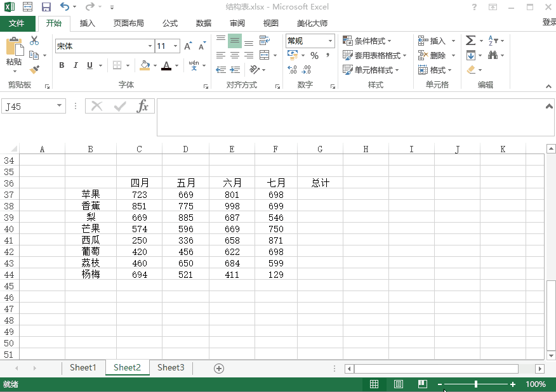556x392 pixels.
Task: Click the text orientation icon
Action: (x=255, y=70)
